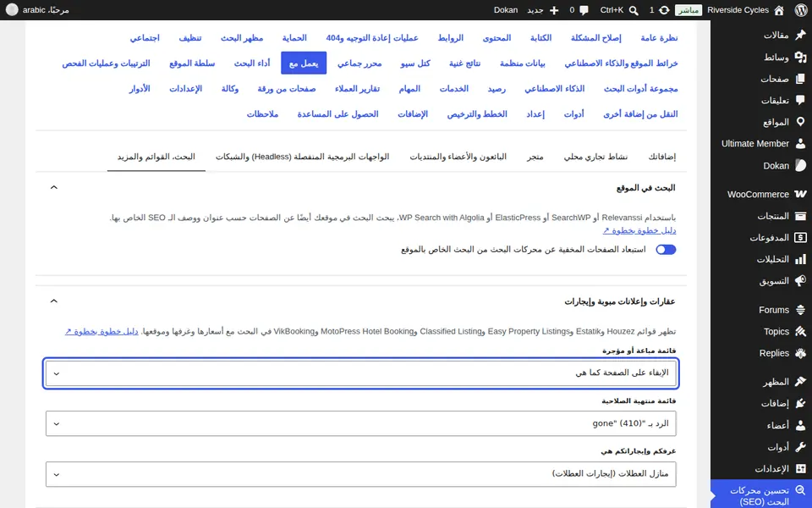Click the products icon for المنتجات
The height and width of the screenshot is (508, 812).
coord(800,216)
